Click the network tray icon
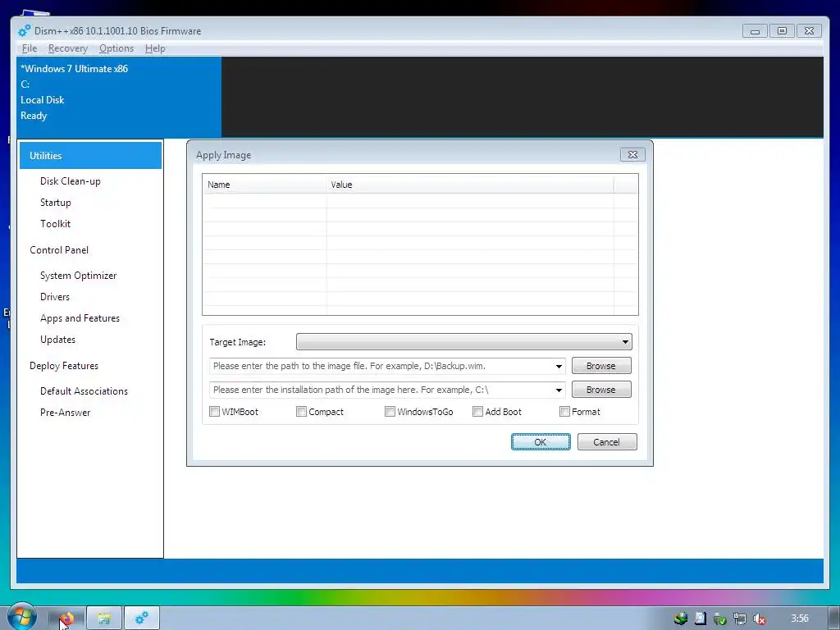Image resolution: width=840 pixels, height=630 pixels. pos(739,619)
